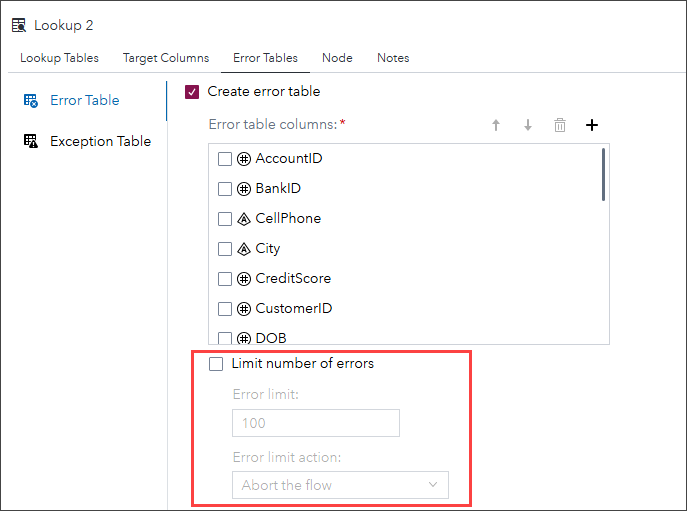Viewport: 687px width, 511px height.
Task: Open the Target Columns tab
Action: pos(166,58)
